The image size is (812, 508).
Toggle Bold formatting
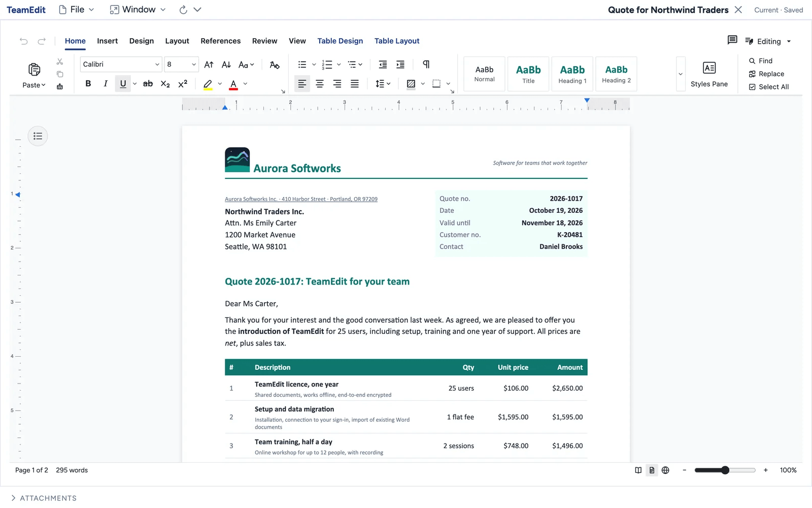coord(88,84)
